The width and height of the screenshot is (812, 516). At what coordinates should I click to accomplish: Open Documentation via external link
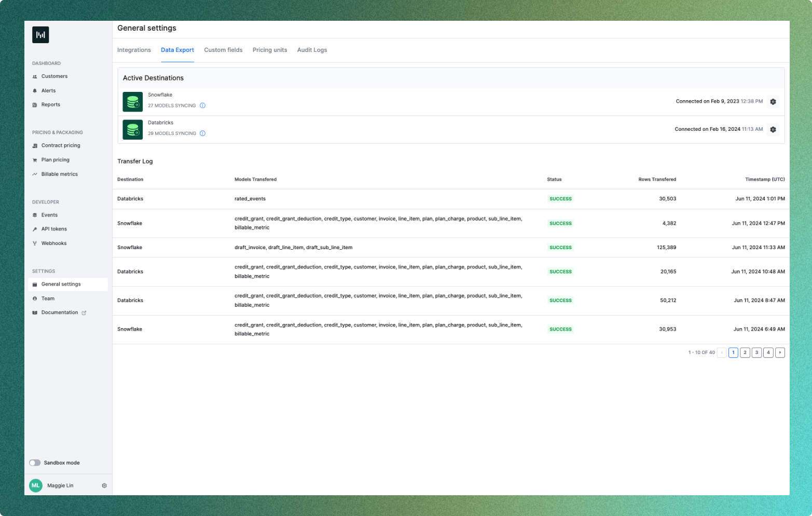click(59, 313)
